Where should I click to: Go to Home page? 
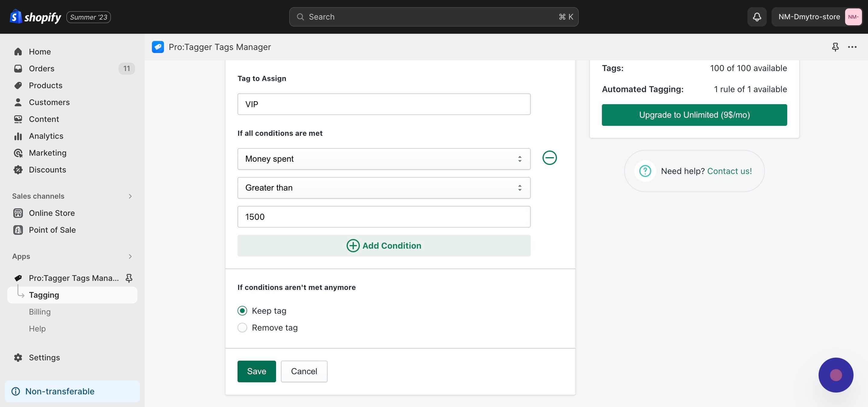40,51
